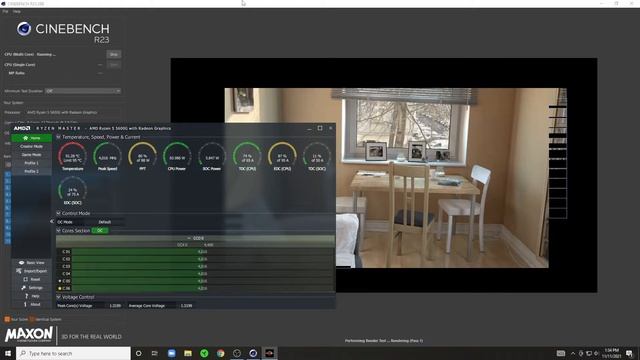Open the Cinebench Help menu
The height and width of the screenshot is (360, 640).
[17, 11]
